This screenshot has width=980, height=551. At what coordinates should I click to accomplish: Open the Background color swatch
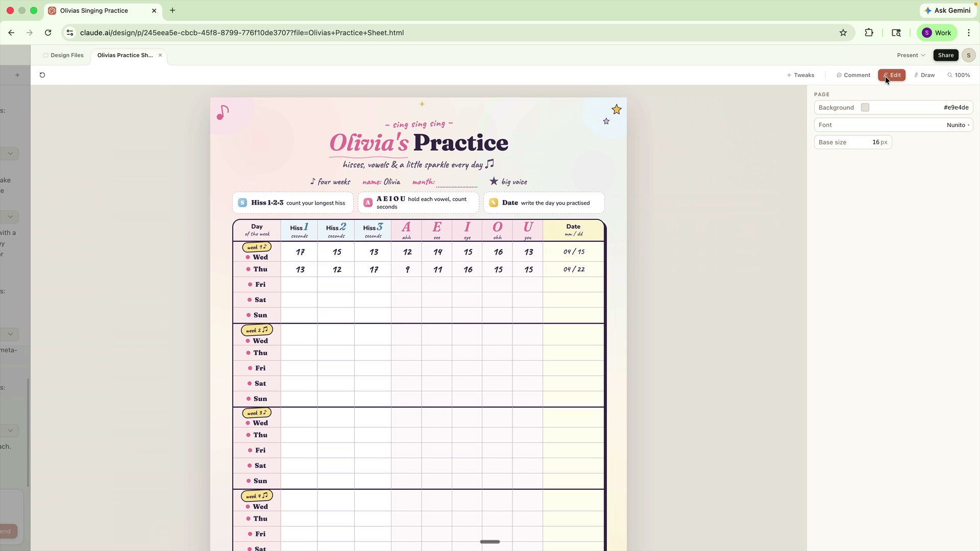point(866,107)
